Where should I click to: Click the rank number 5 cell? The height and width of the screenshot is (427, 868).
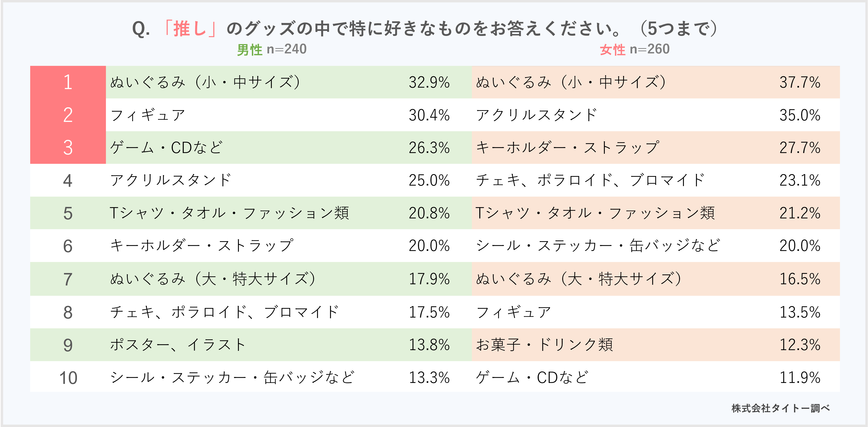click(x=68, y=213)
